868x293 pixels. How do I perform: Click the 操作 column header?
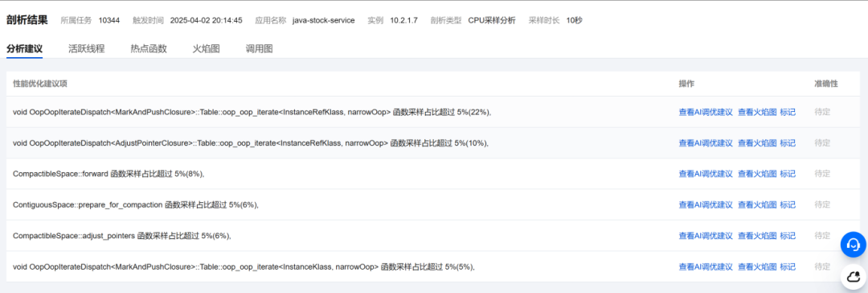coord(686,84)
